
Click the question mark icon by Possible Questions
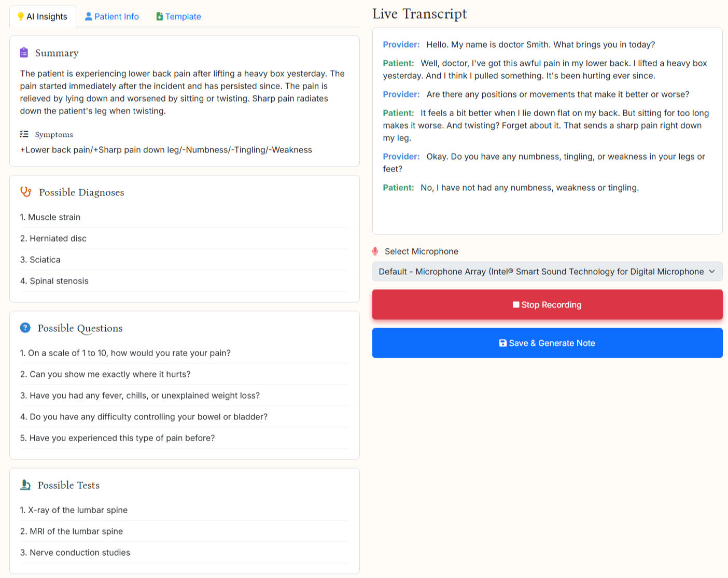coord(25,328)
